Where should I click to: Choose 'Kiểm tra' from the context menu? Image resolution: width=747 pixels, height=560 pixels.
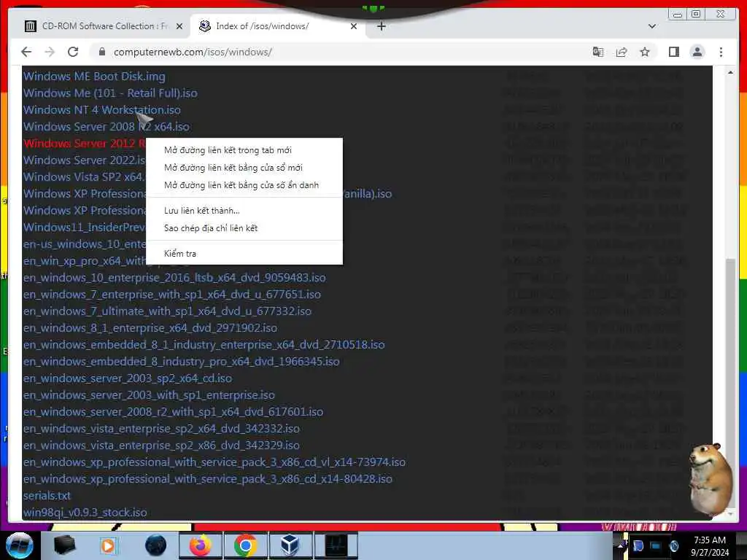(x=244, y=253)
